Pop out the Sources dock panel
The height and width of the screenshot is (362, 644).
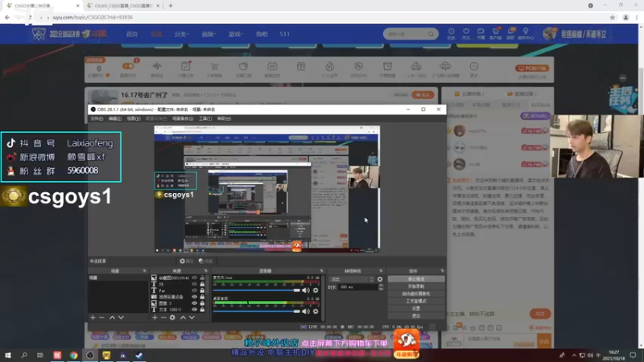(x=206, y=271)
